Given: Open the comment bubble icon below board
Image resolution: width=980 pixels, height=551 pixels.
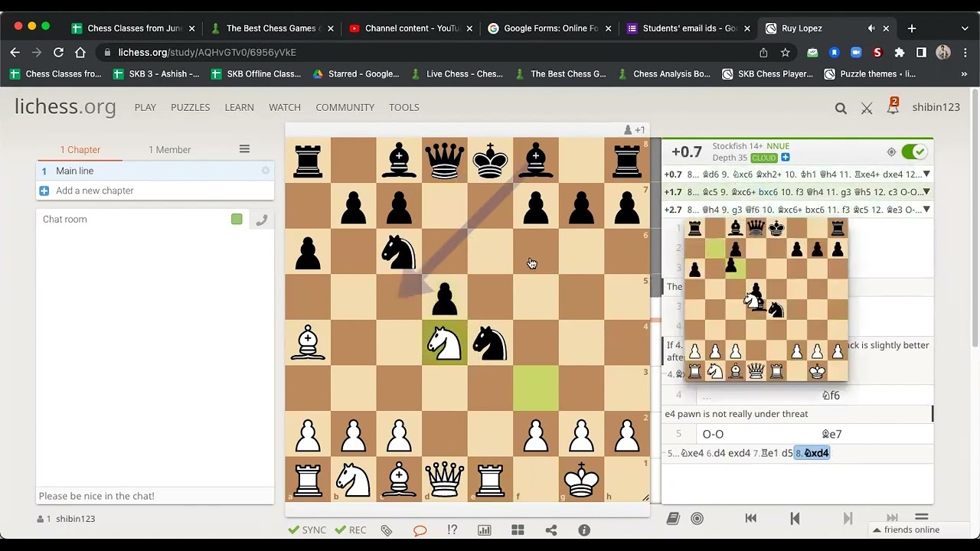Looking at the screenshot, I should pyautogui.click(x=420, y=530).
